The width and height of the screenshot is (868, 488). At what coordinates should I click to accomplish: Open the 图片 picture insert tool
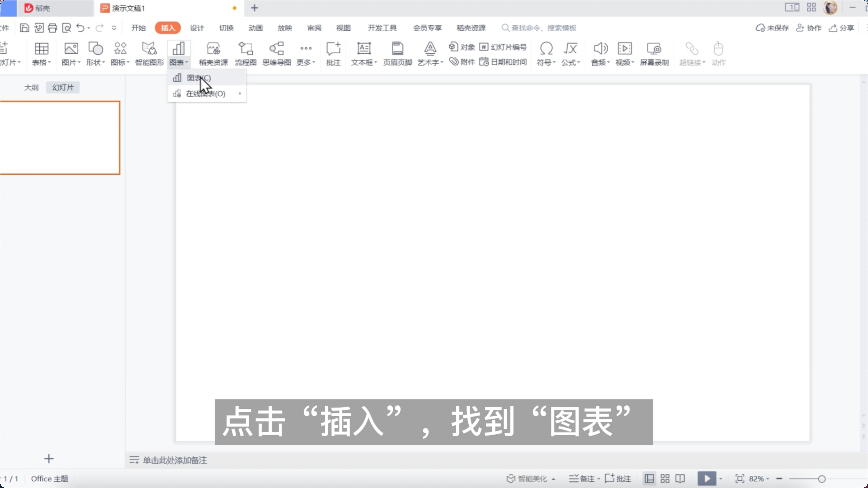pos(71,54)
